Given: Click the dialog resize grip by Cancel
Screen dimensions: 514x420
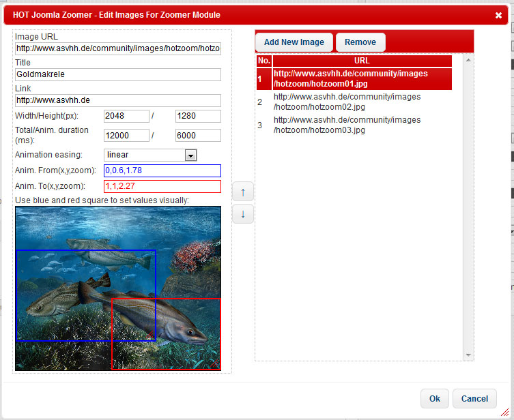Looking at the screenshot, I should click(x=504, y=412).
